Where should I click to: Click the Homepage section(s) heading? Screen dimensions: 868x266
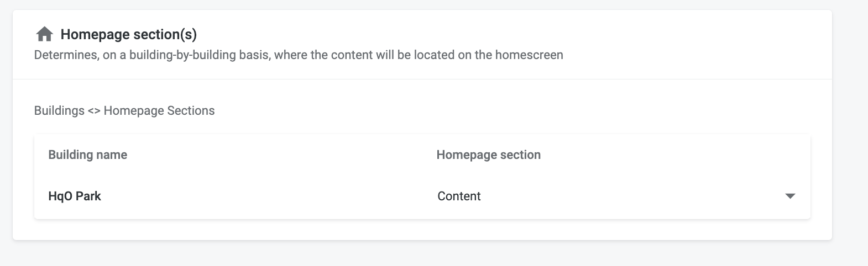[128, 35]
